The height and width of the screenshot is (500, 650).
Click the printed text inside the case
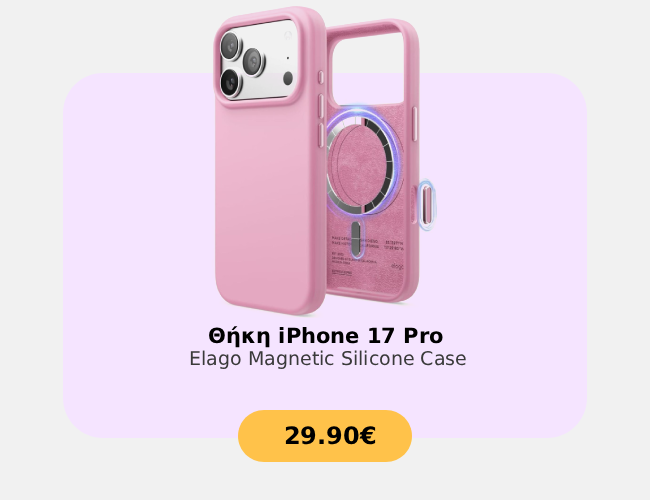(x=367, y=255)
